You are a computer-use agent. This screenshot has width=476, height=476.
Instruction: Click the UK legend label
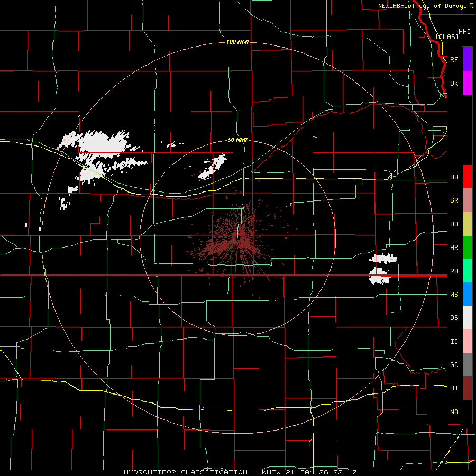click(x=454, y=84)
